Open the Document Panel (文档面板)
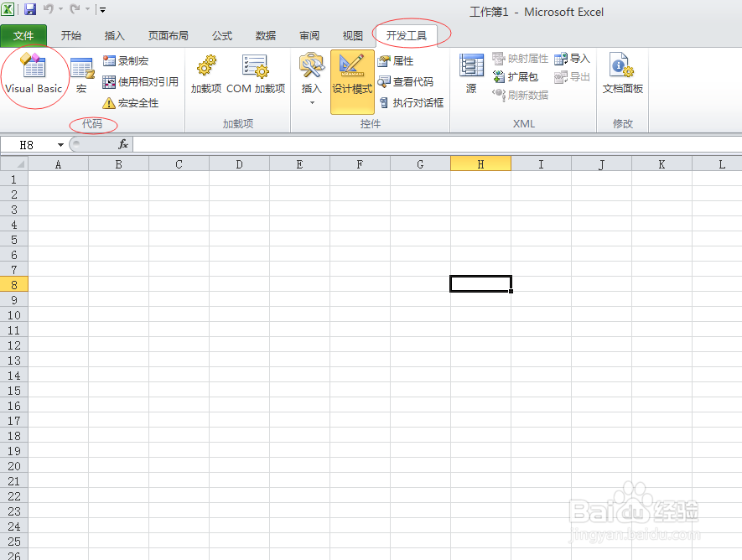Viewport: 742px width, 560px height. (623, 74)
